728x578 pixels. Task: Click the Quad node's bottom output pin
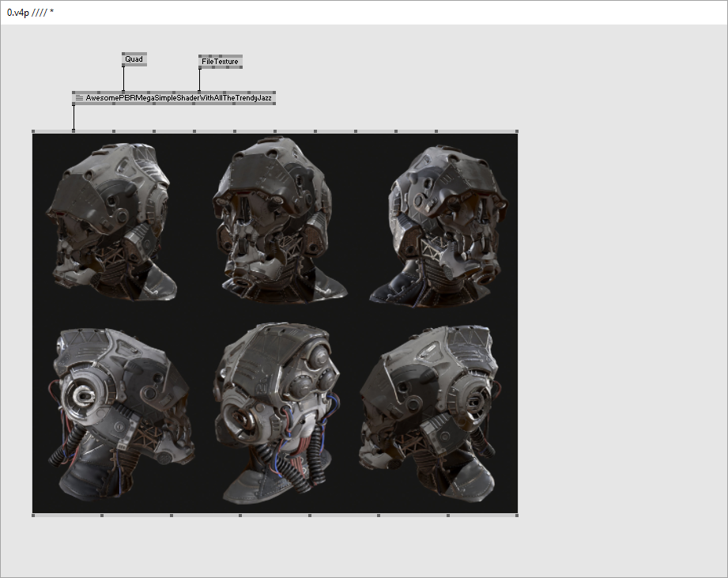(123, 66)
